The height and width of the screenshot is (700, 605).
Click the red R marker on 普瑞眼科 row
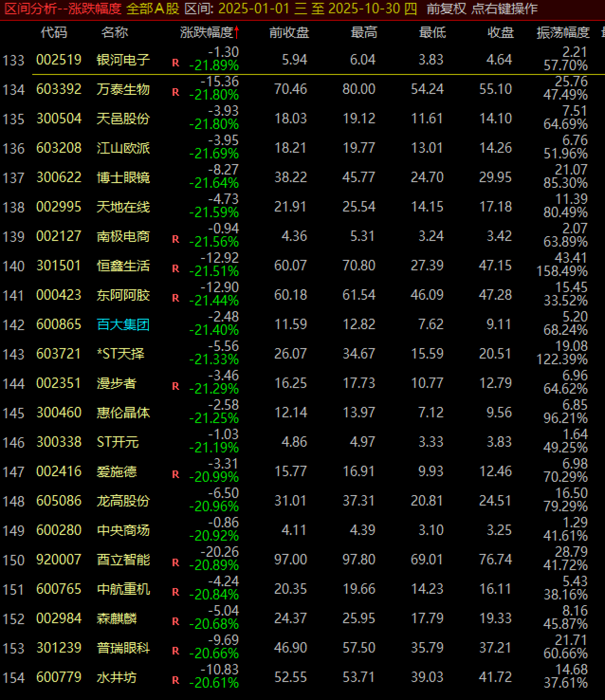point(175,651)
